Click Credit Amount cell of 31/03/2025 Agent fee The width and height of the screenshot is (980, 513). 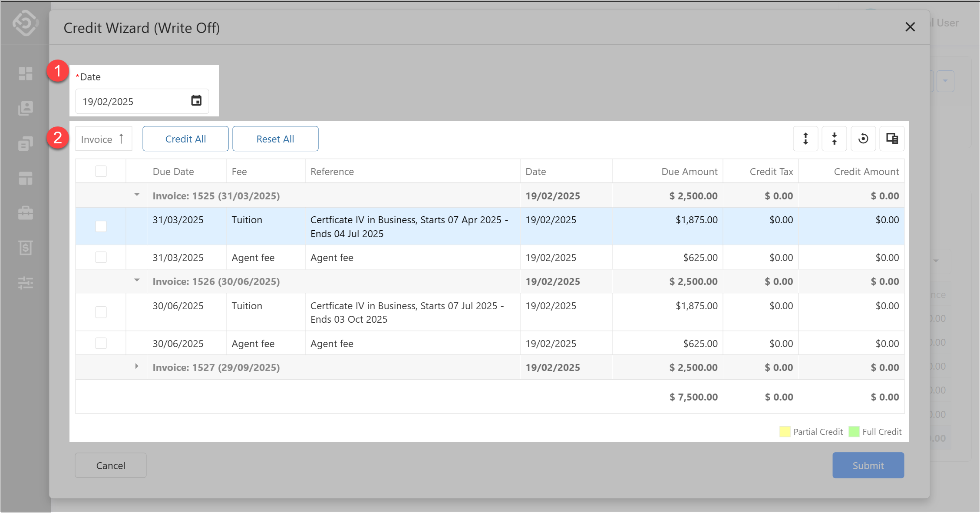tap(851, 257)
